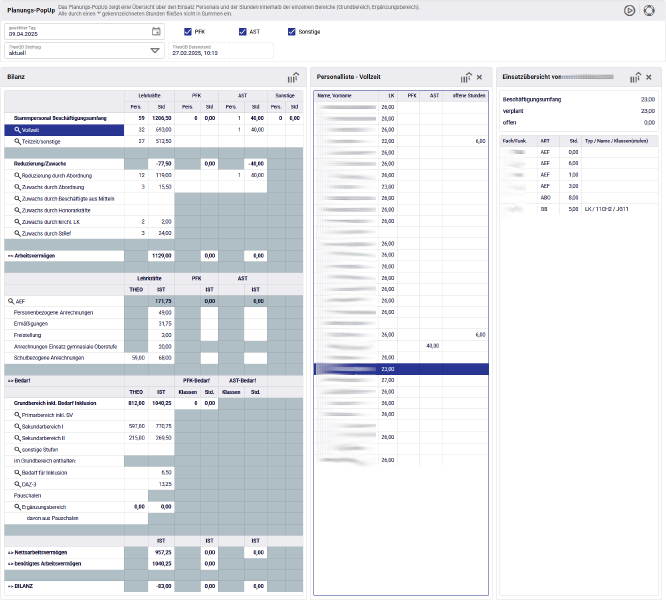Open the help lifebuoy icon
This screenshot has width=666, height=600.
pos(649,10)
